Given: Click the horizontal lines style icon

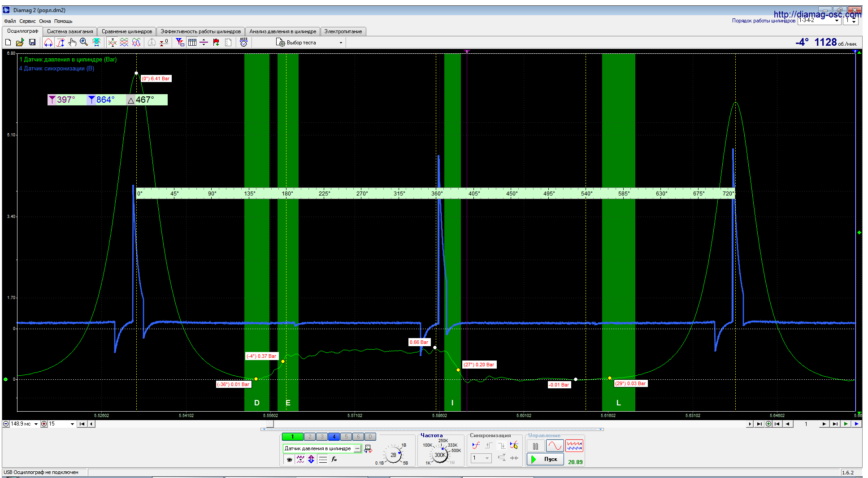Looking at the screenshot, I should [323, 459].
